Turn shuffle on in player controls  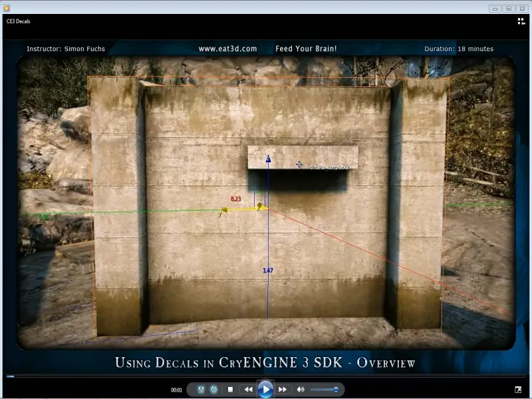click(x=201, y=390)
